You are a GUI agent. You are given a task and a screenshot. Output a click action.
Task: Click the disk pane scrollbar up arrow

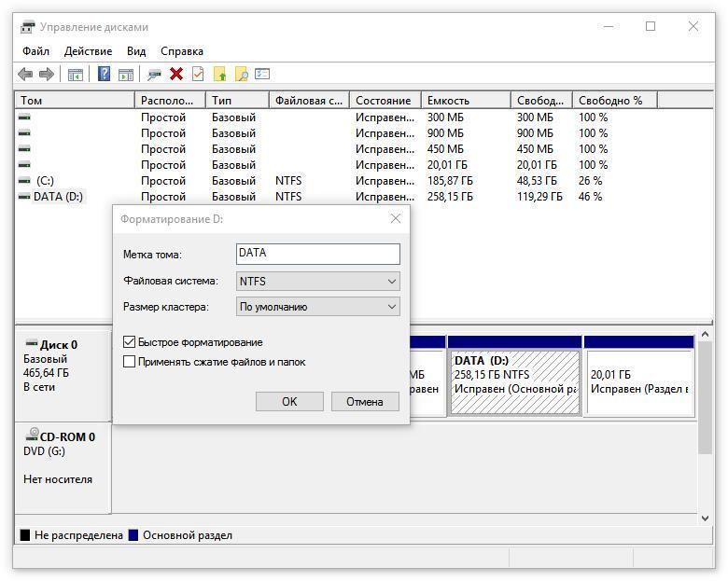point(705,334)
